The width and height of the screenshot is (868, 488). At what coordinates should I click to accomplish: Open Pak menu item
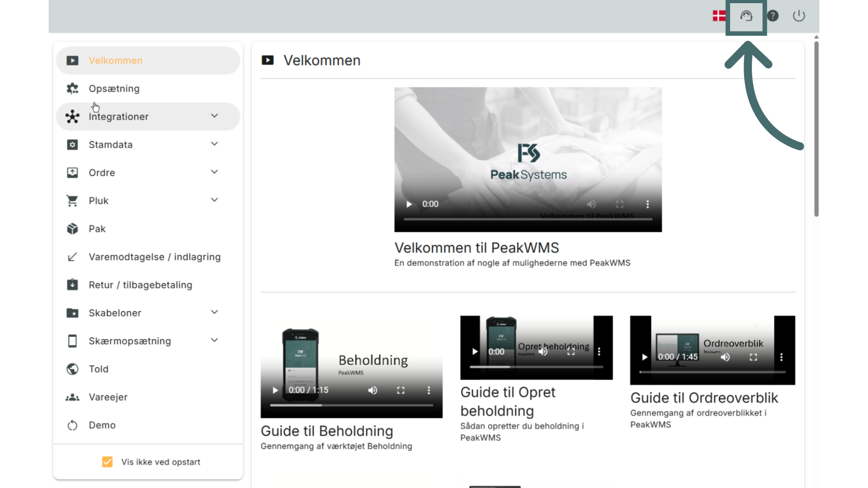click(x=148, y=229)
